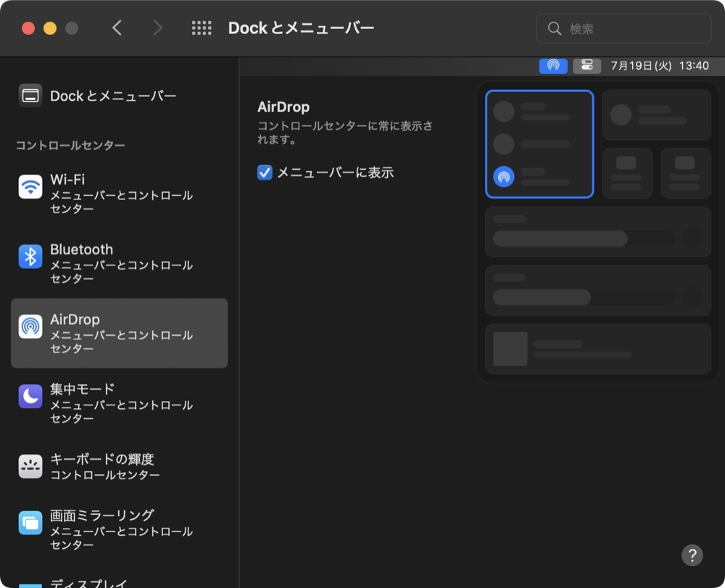725x588 pixels.
Task: Open the 画面ミラーリング row
Action: coord(120,530)
